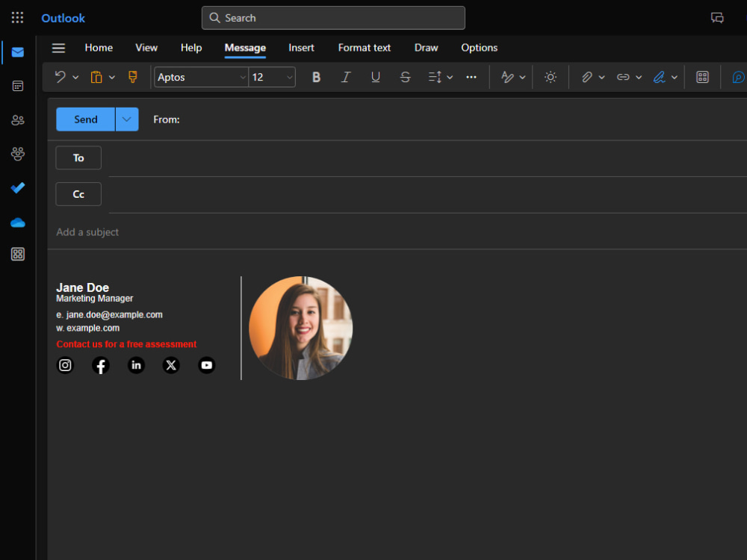Toggle Italic formatting
747x560 pixels.
coord(346,77)
